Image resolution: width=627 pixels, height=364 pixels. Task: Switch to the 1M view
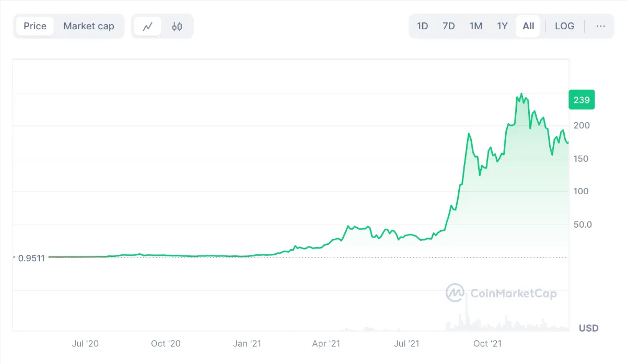(x=475, y=26)
